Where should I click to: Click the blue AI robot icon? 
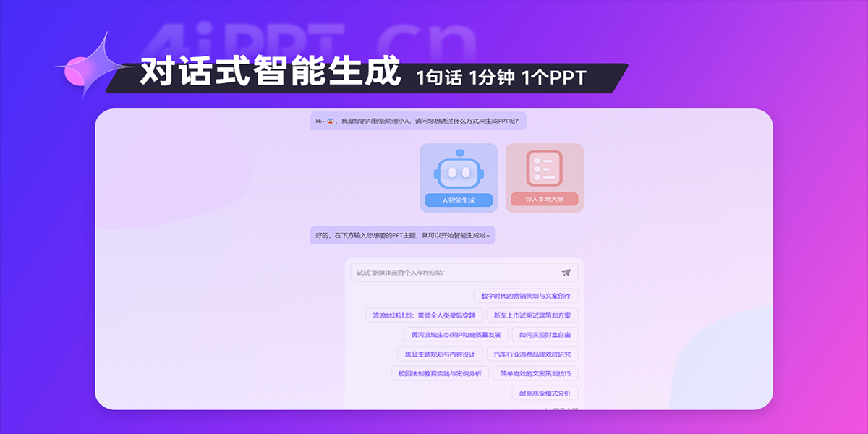click(459, 172)
